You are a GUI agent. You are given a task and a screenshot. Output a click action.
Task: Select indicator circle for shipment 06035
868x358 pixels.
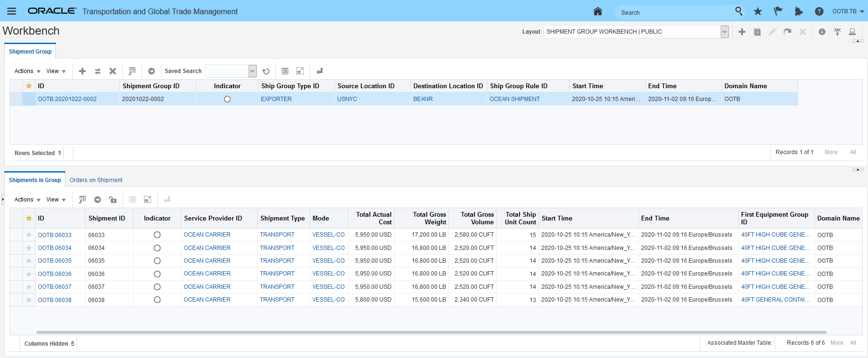point(157,261)
